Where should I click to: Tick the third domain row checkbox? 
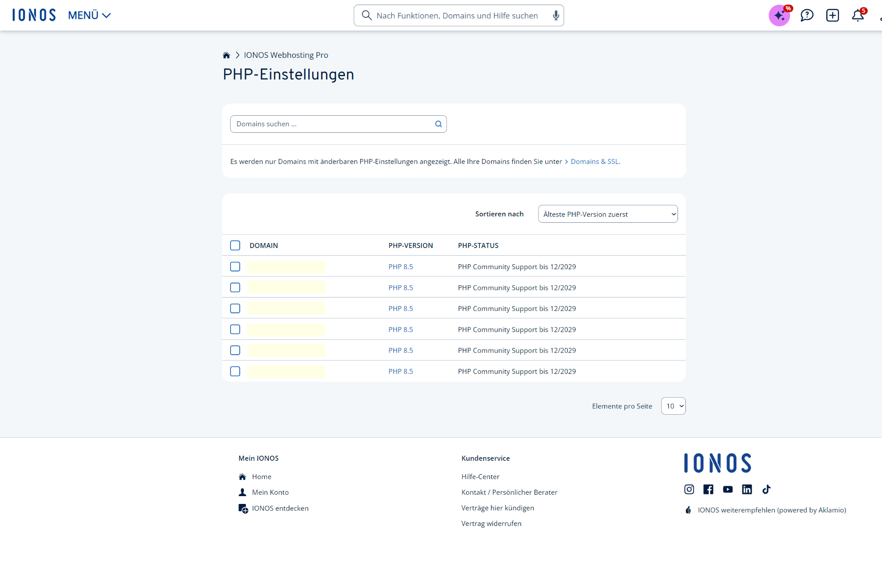(x=235, y=308)
